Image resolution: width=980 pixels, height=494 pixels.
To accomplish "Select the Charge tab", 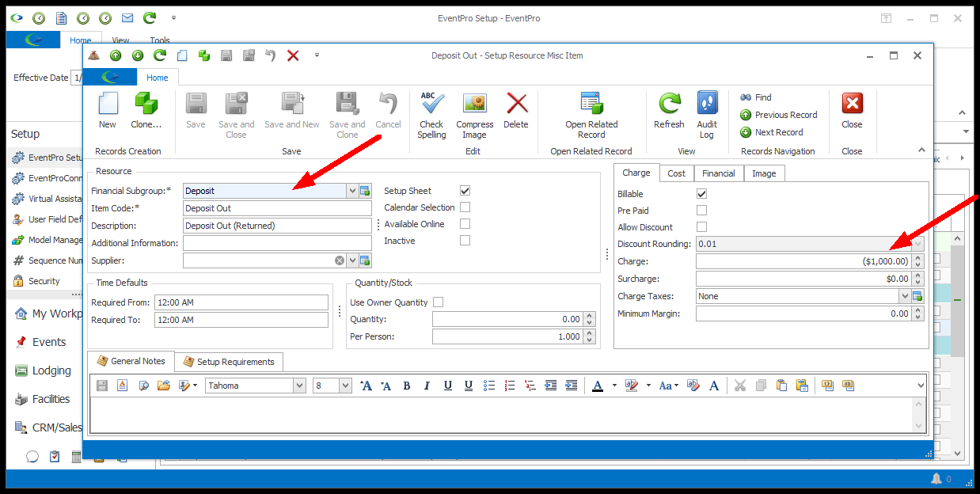I will (636, 173).
